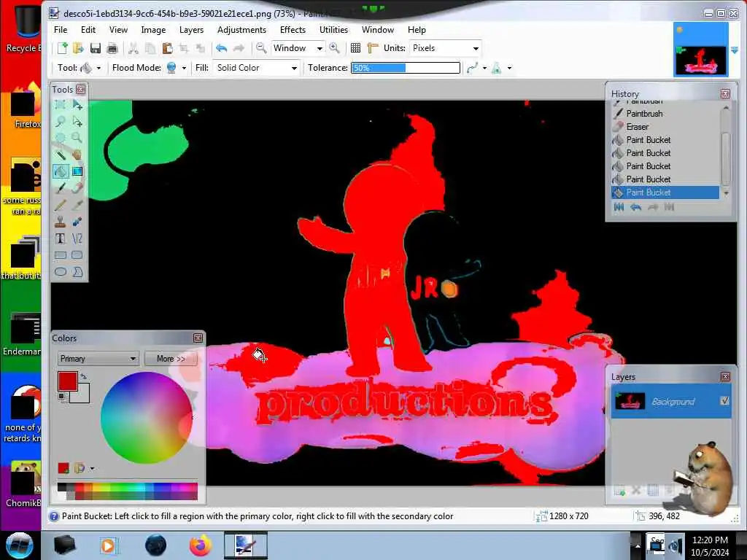Click the image thumbnail at top right
747x560 pixels.
pyautogui.click(x=700, y=50)
